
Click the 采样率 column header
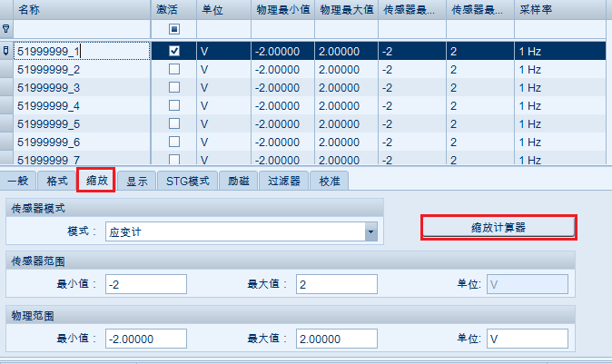point(560,9)
